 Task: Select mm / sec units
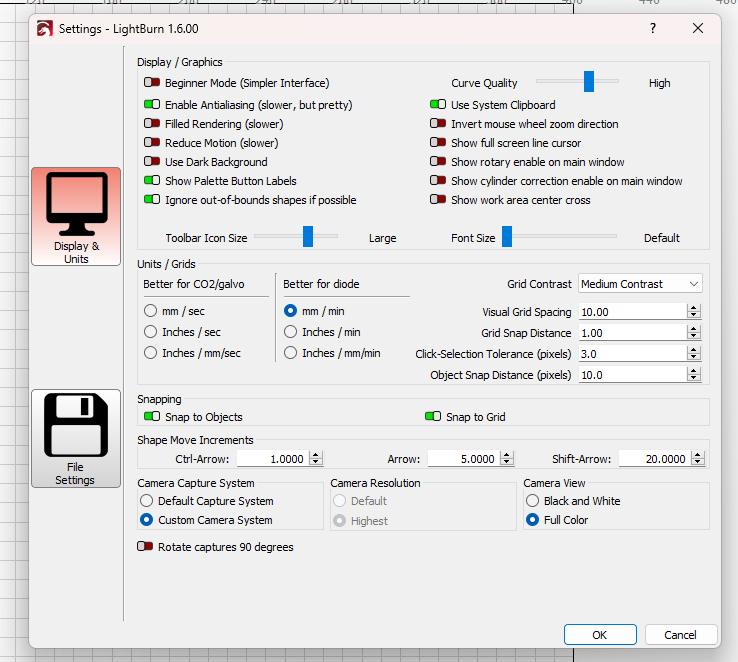point(150,311)
